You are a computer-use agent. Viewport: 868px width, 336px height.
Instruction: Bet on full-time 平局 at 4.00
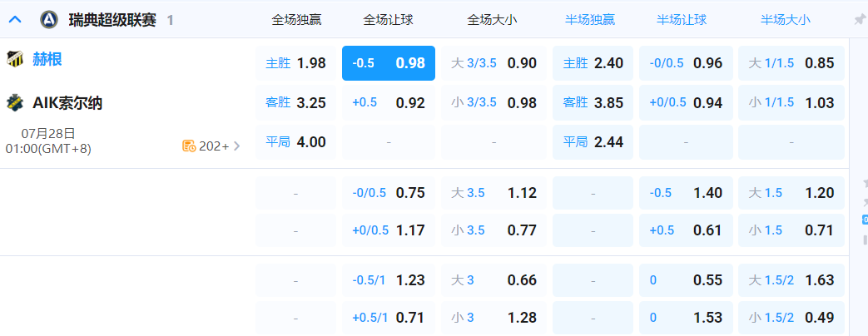(295, 142)
